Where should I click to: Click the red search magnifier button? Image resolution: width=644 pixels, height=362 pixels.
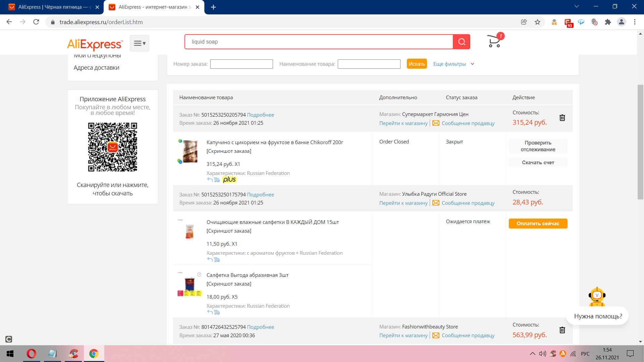[462, 42]
